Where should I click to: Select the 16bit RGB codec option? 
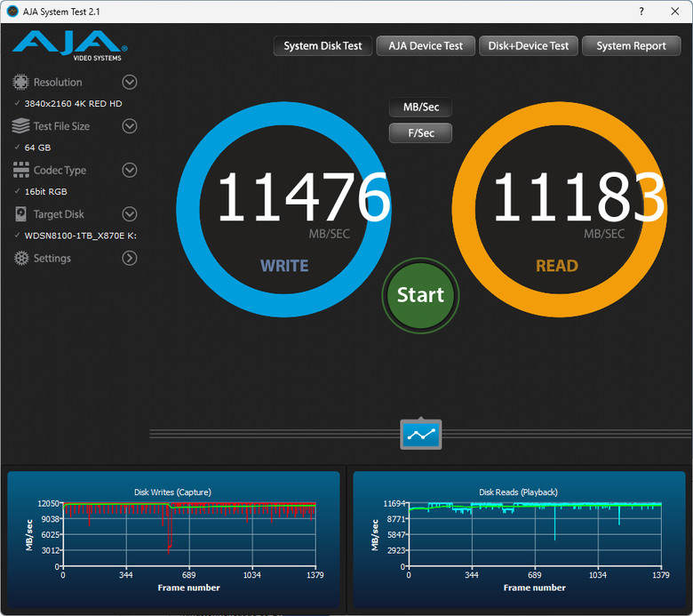coord(46,191)
